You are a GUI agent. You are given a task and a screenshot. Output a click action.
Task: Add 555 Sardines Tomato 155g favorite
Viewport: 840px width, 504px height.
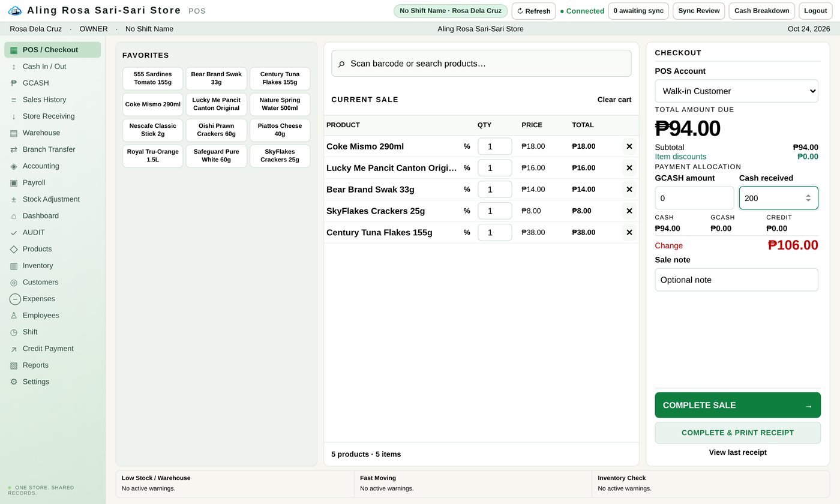tap(152, 79)
